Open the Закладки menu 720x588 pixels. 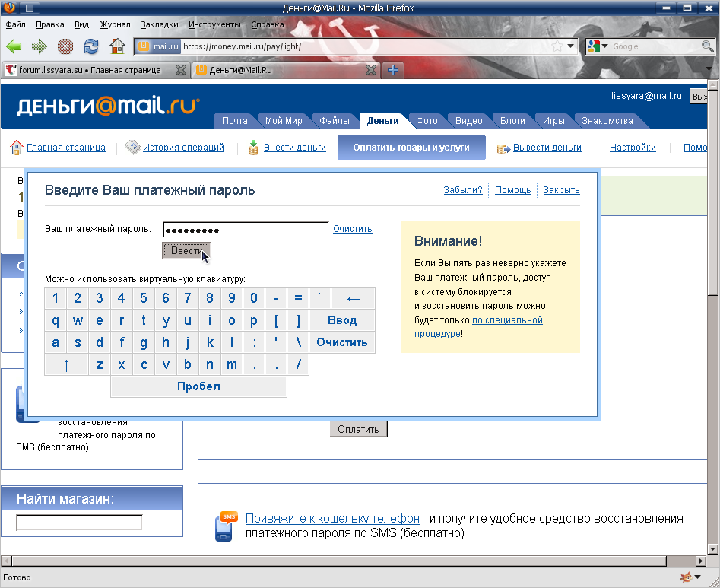tap(160, 24)
